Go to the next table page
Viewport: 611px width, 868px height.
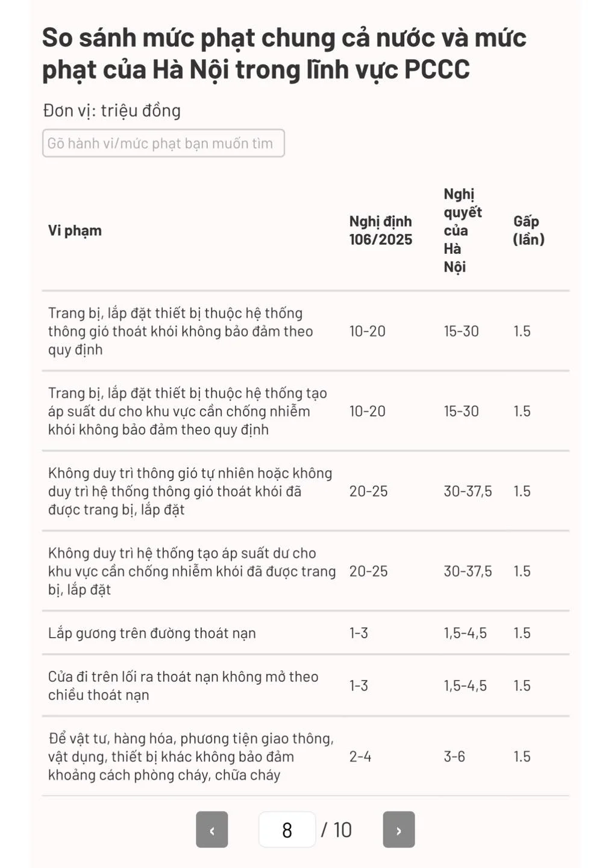point(398,830)
